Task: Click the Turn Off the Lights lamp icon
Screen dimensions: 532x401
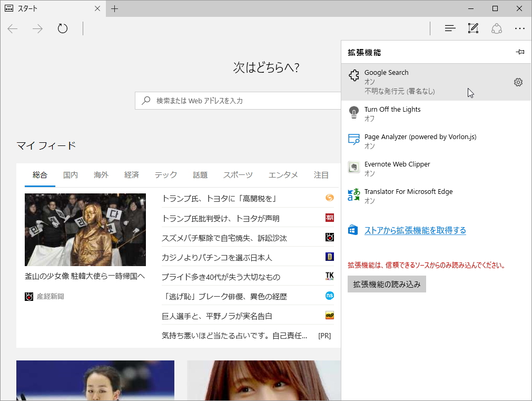Action: click(x=354, y=112)
